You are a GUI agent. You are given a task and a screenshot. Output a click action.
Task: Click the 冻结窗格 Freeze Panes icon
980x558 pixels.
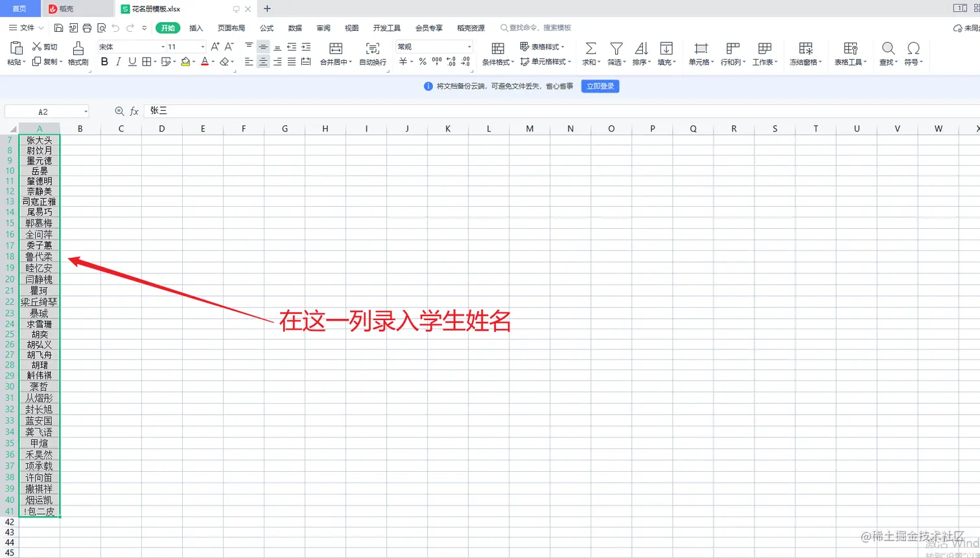pyautogui.click(x=806, y=48)
